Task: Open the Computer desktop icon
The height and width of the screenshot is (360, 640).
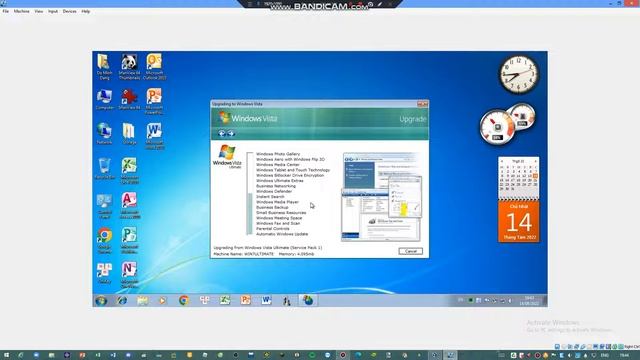Action: click(x=104, y=100)
